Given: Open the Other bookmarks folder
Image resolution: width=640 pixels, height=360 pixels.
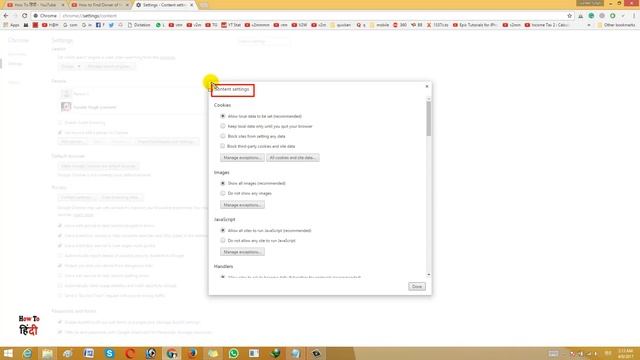Looking at the screenshot, I should pyautogui.click(x=616, y=25).
